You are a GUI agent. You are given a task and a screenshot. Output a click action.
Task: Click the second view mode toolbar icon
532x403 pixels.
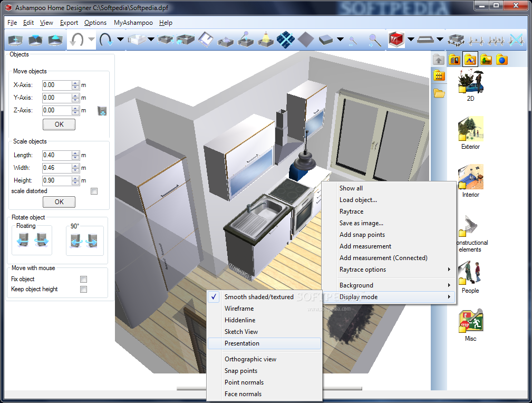[35, 40]
